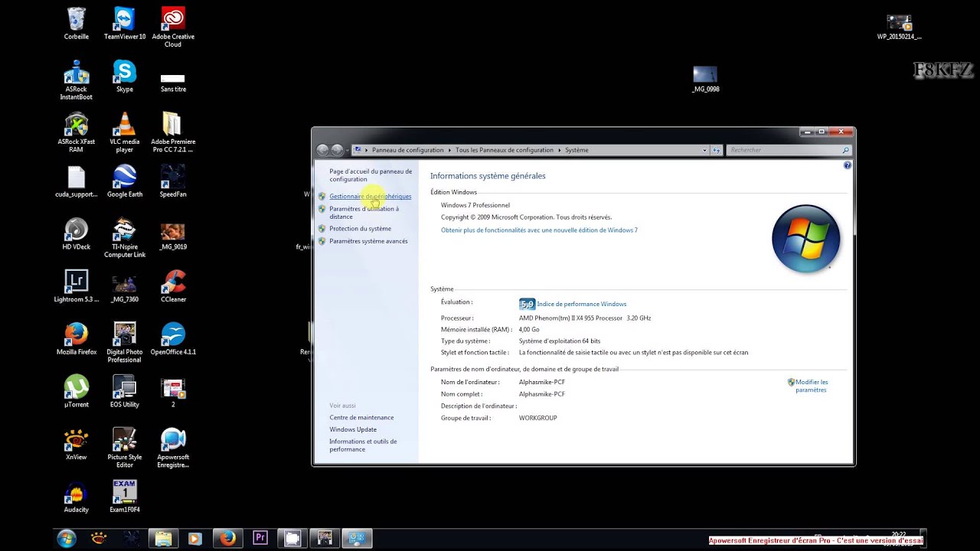
Task: Open Windows Update link
Action: coord(353,430)
